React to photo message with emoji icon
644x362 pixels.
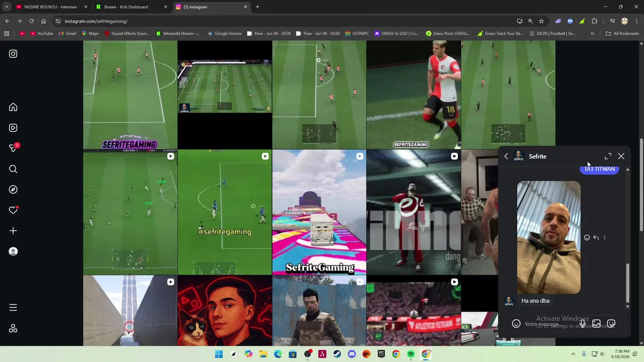(587, 238)
